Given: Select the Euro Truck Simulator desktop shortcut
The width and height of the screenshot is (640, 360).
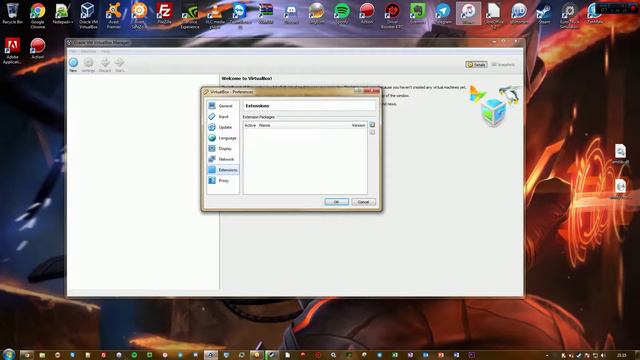Looking at the screenshot, I should [569, 16].
